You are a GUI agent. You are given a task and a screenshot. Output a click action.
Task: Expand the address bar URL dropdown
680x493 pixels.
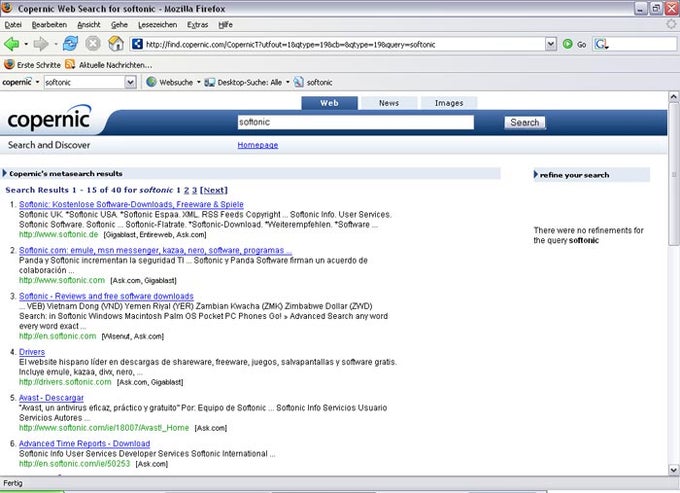pyautogui.click(x=551, y=44)
